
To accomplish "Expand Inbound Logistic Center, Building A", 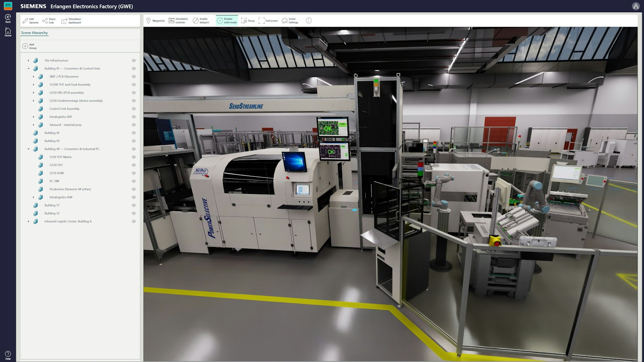I will pyautogui.click(x=28, y=221).
